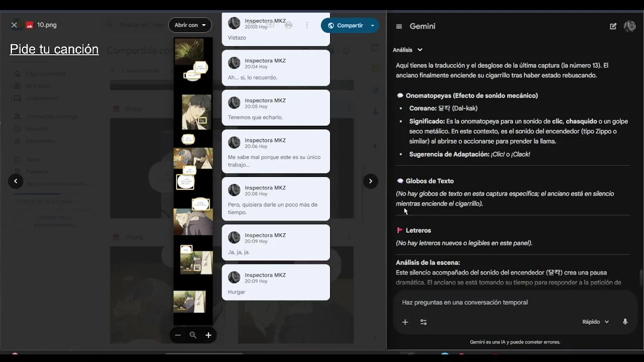
Task: Click the Gemini chat scrollbar
Action: pos(641,277)
